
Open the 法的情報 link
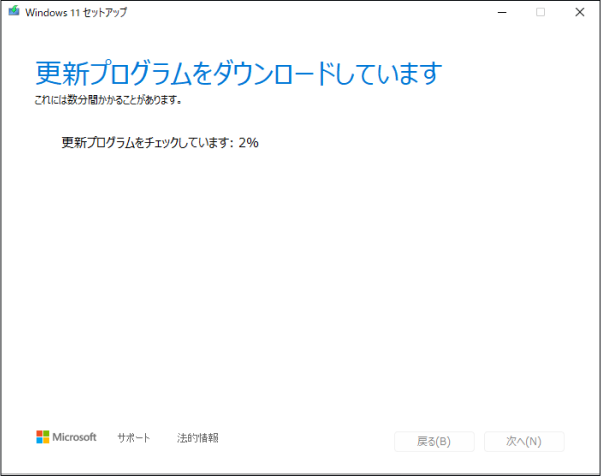point(198,438)
